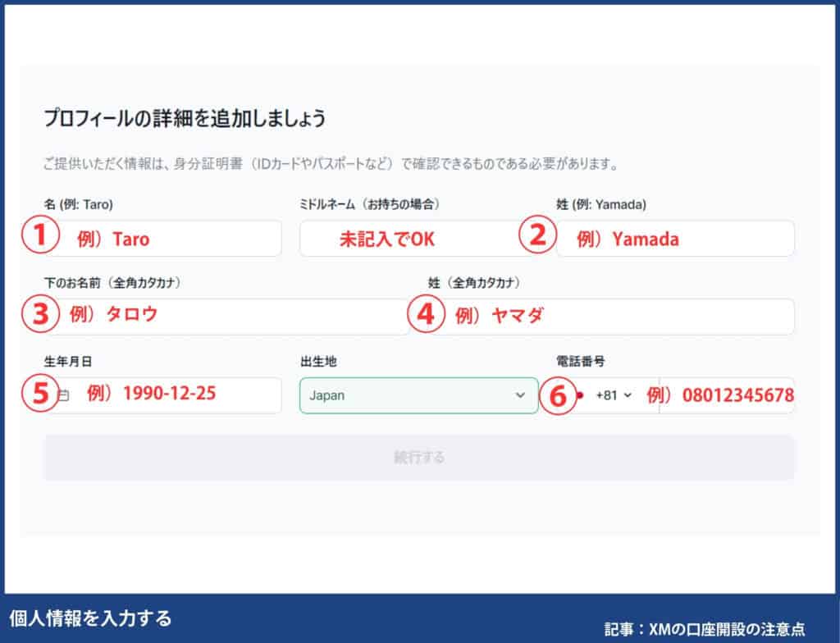Click the middle name (ミドルネーム) input field
Viewport: 840px width, 643px height.
coord(419,239)
